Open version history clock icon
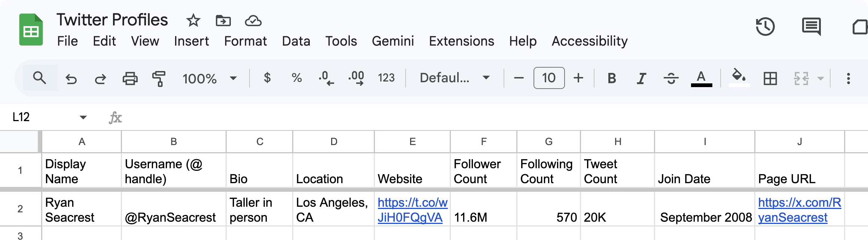This screenshot has width=868, height=240. pyautogui.click(x=765, y=27)
